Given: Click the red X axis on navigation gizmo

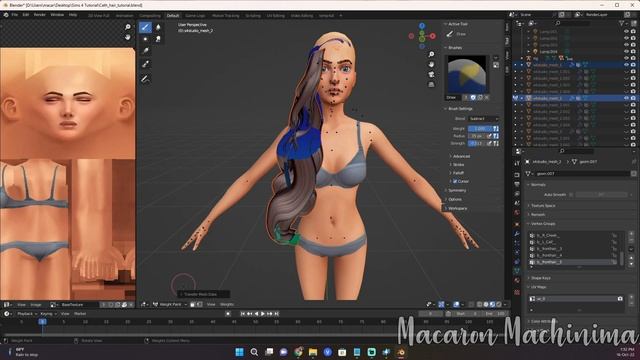Looking at the screenshot, I should [x=433, y=36].
